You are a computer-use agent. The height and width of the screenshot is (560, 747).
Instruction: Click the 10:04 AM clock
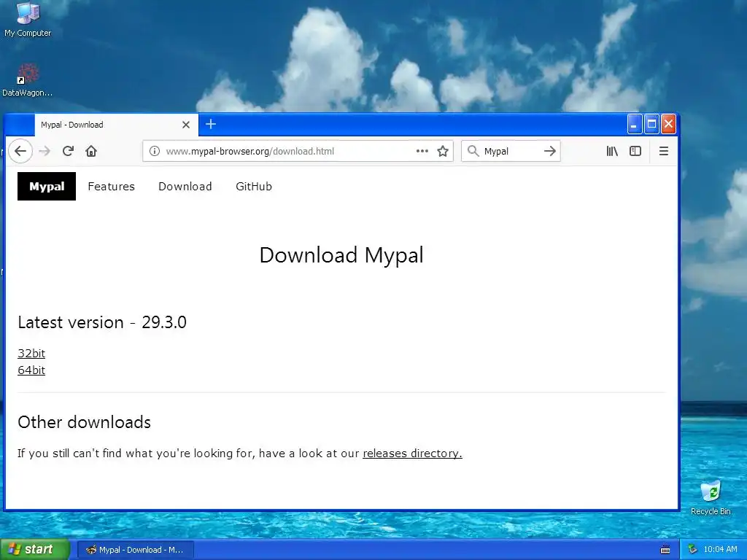pyautogui.click(x=720, y=550)
